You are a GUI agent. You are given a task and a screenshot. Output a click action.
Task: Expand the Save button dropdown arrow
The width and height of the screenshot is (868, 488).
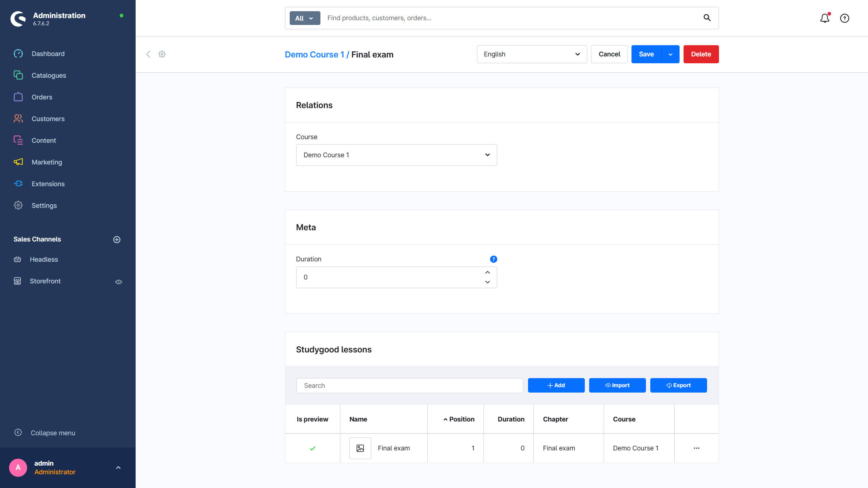671,54
